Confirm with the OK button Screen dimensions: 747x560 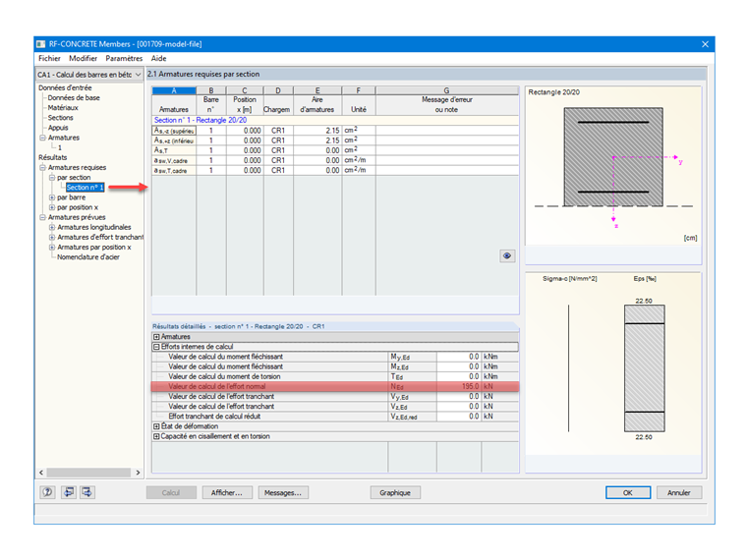tap(628, 493)
